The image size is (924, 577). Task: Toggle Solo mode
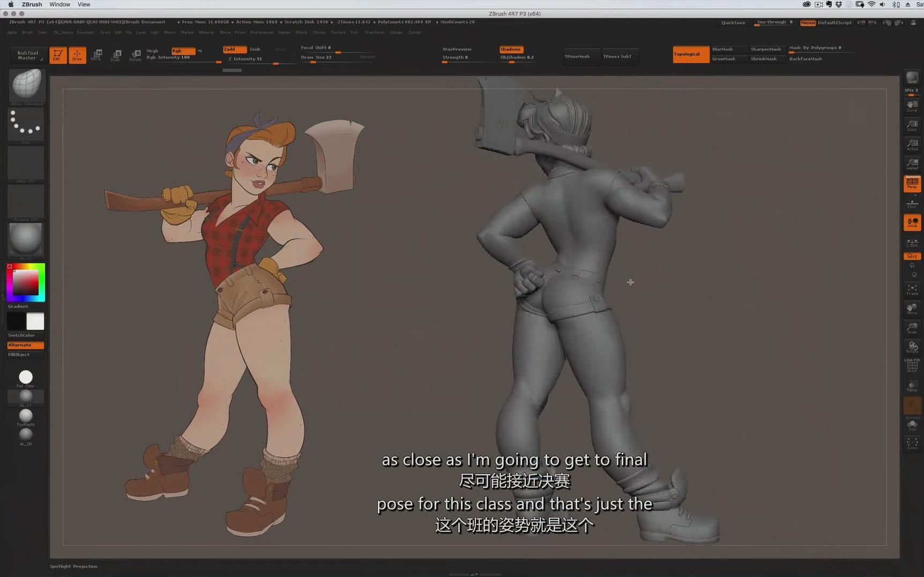(912, 425)
